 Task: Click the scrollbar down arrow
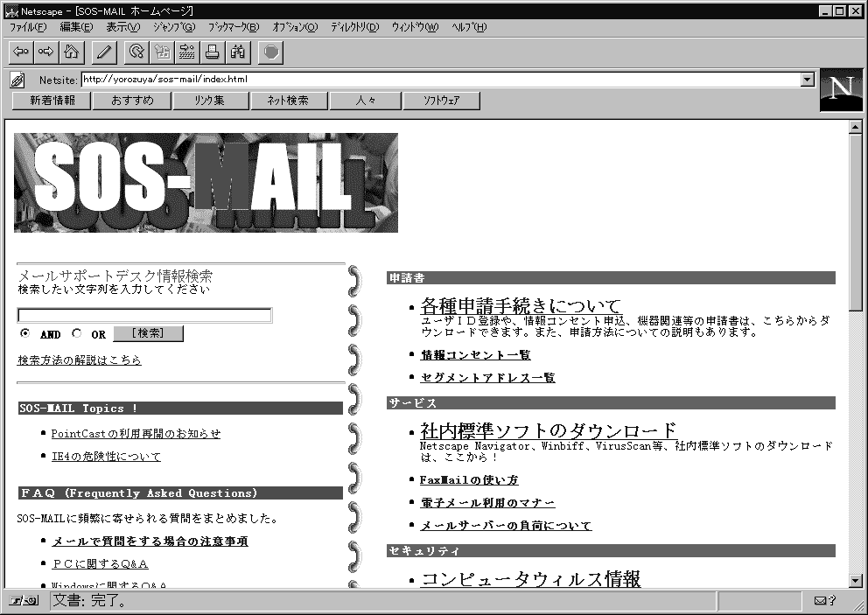click(855, 581)
